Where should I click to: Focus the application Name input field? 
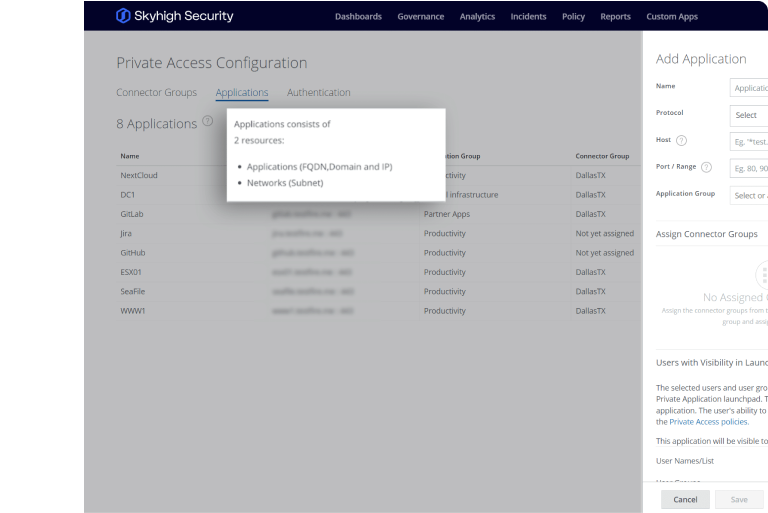pyautogui.click(x=748, y=88)
